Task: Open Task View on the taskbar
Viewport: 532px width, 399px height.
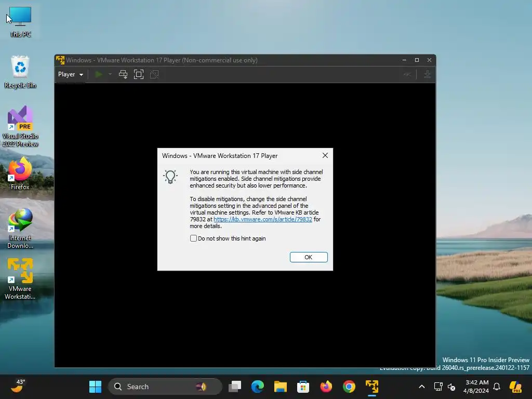Action: [234, 387]
